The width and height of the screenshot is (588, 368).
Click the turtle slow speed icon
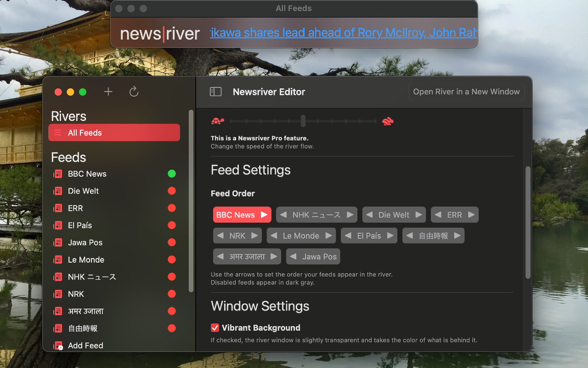pyautogui.click(x=217, y=121)
